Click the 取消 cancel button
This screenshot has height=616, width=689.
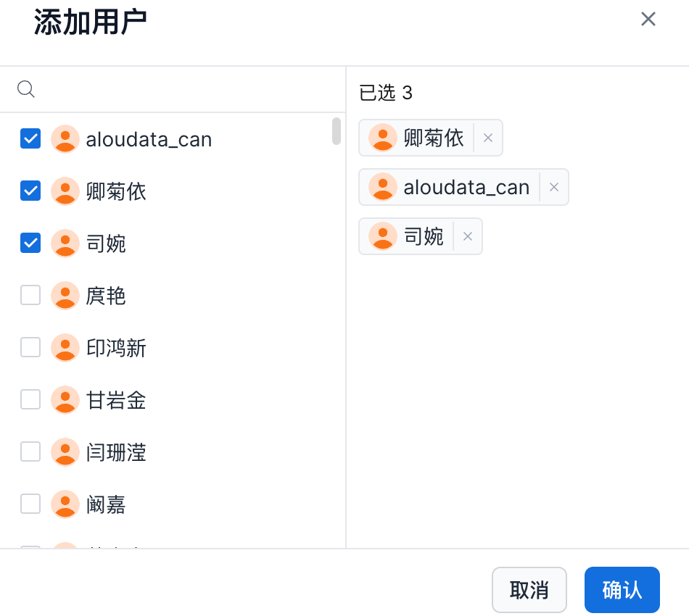(x=529, y=590)
